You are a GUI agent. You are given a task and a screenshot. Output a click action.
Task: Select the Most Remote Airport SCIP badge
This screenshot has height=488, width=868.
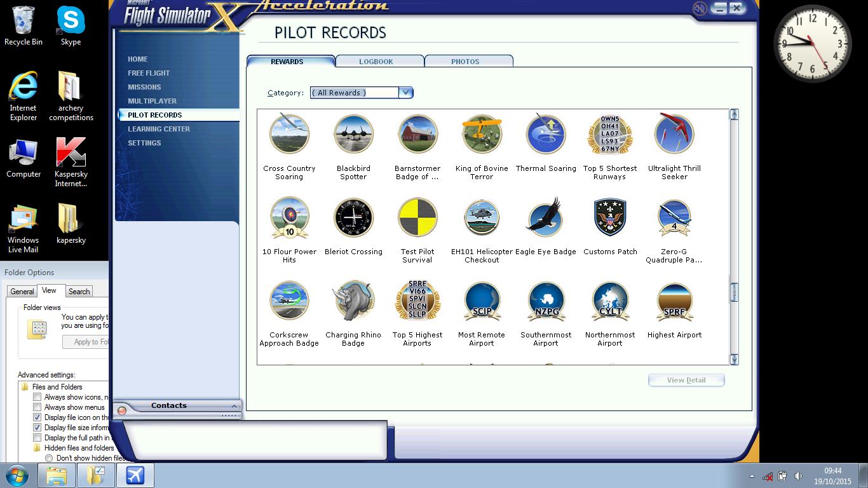[482, 301]
